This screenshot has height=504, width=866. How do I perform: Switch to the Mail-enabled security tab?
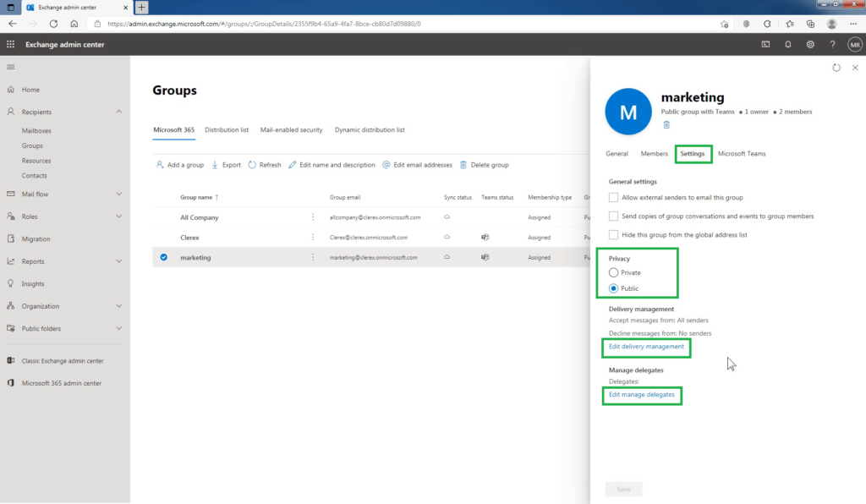291,129
